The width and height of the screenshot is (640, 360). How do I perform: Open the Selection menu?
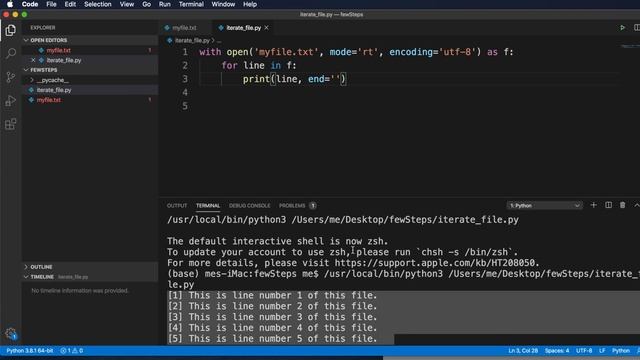[98, 4]
